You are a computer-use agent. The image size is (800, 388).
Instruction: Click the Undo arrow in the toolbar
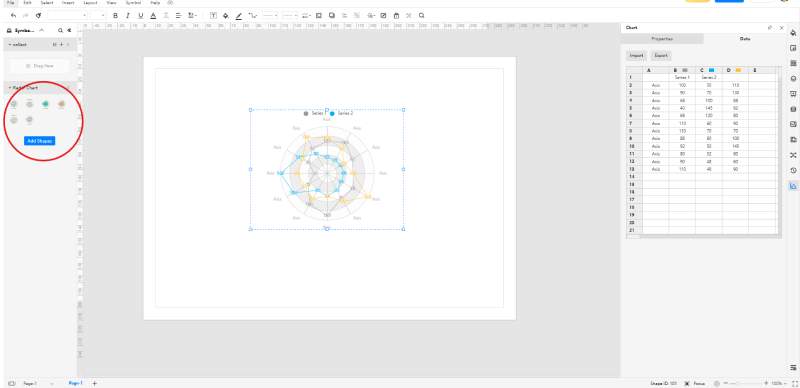[13, 16]
